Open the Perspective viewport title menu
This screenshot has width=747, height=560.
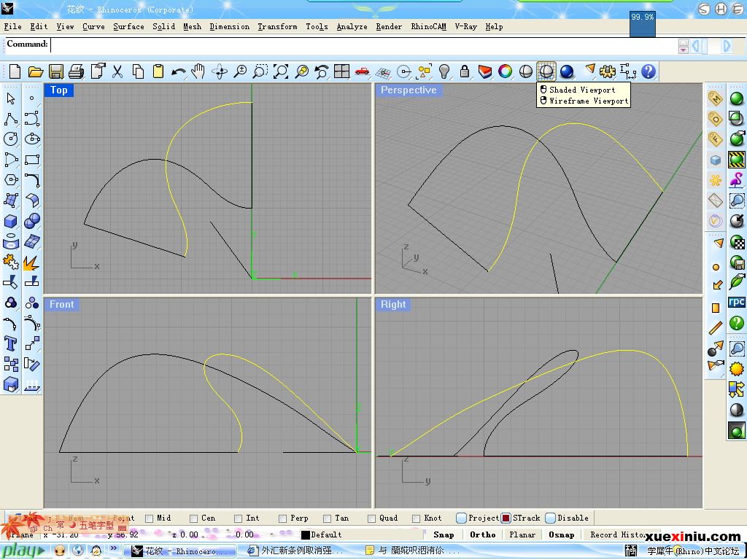point(409,90)
